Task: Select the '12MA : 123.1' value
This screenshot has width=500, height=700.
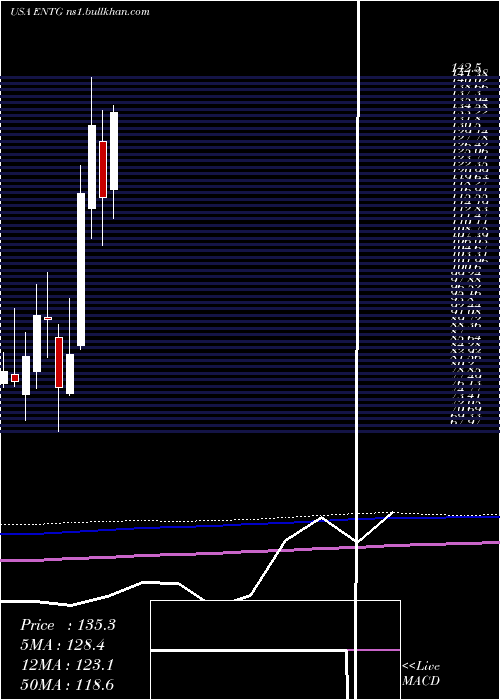Action: [67, 665]
